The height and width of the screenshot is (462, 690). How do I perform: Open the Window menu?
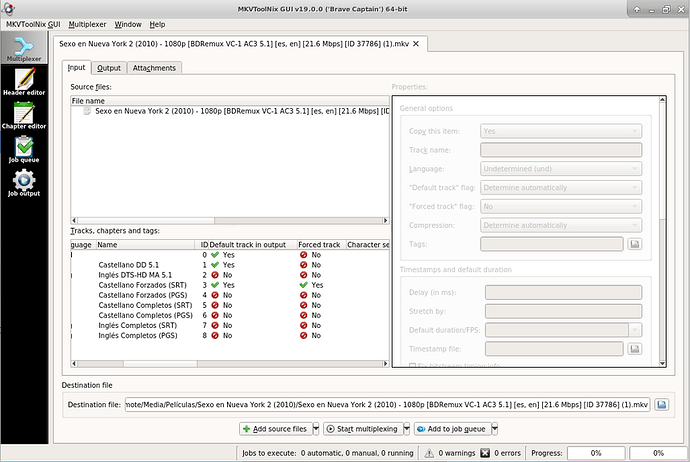click(128, 25)
